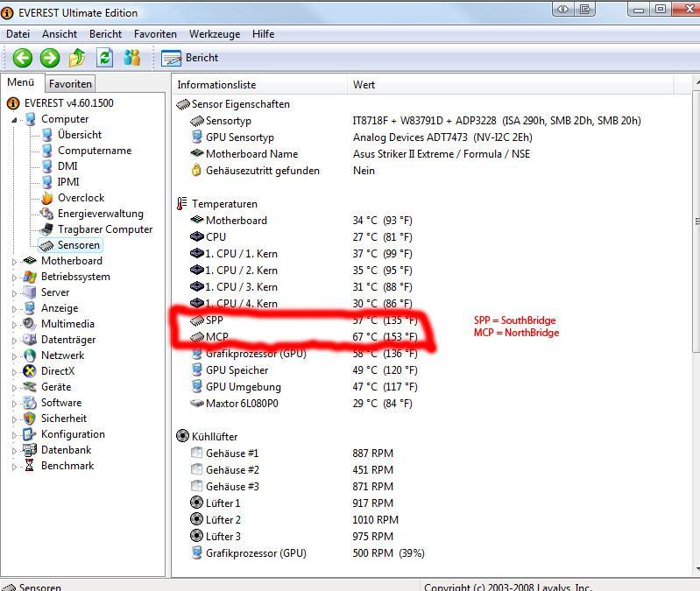Viewport: 700px width, 591px height.
Task: Click the Multimedia speaker icon
Action: pos(30,323)
